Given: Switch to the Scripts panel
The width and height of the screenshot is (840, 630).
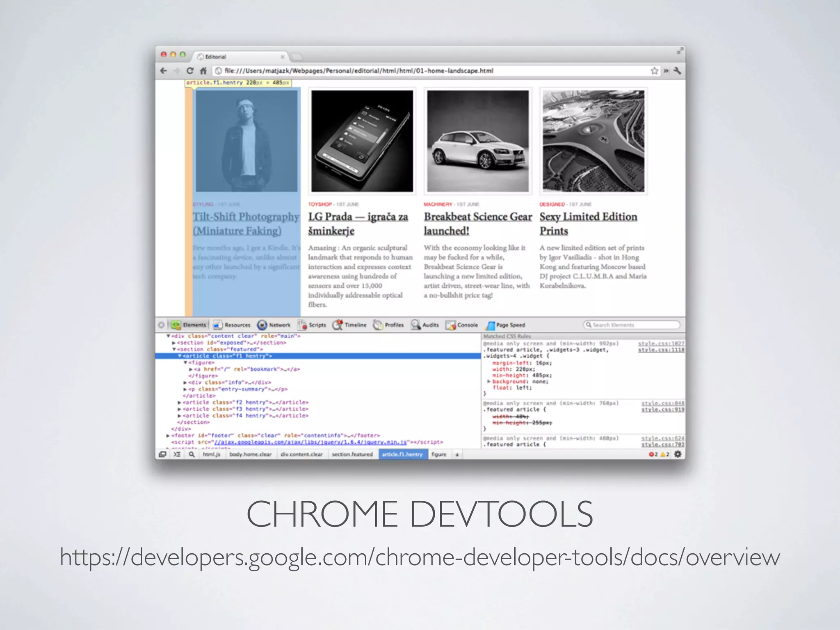Looking at the screenshot, I should pyautogui.click(x=312, y=325).
